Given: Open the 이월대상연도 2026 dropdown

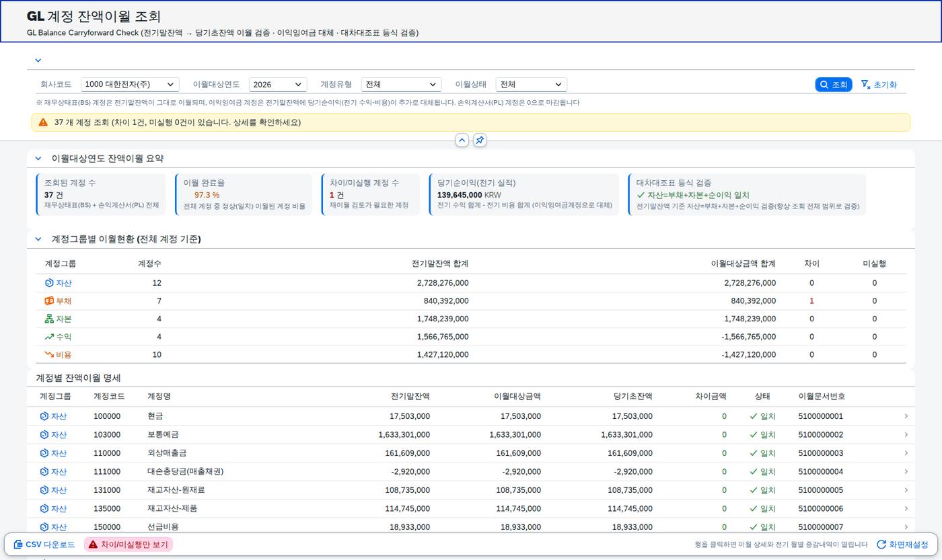Looking at the screenshot, I should tap(278, 85).
